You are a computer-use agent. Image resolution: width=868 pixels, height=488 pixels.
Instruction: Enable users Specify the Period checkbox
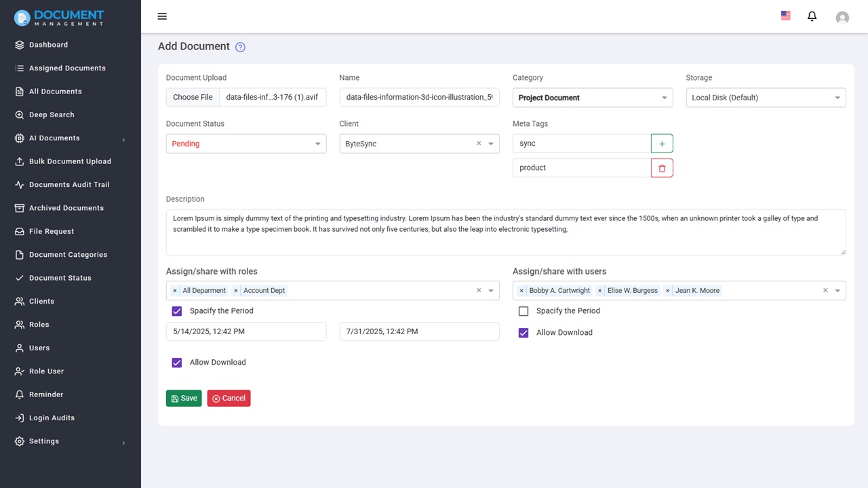524,311
